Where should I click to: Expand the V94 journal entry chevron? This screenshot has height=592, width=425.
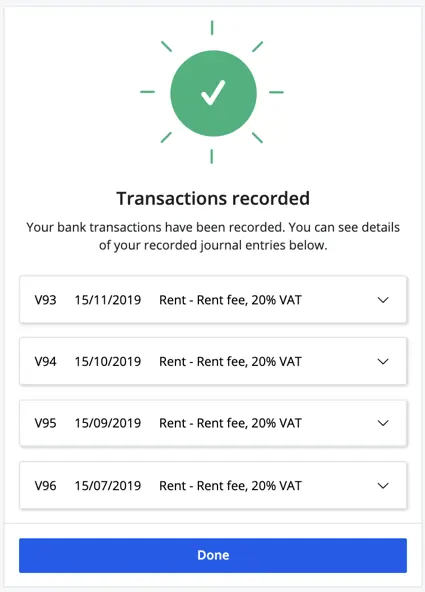[383, 362]
